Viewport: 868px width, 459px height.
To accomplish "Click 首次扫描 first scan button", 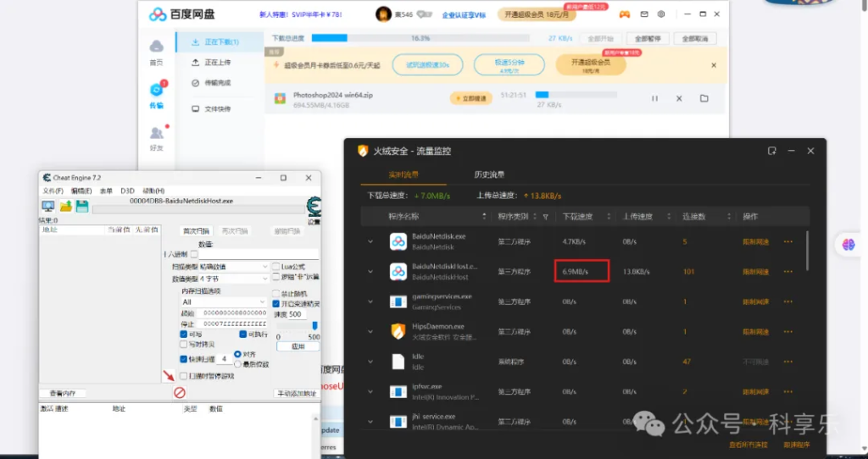I will 196,231.
